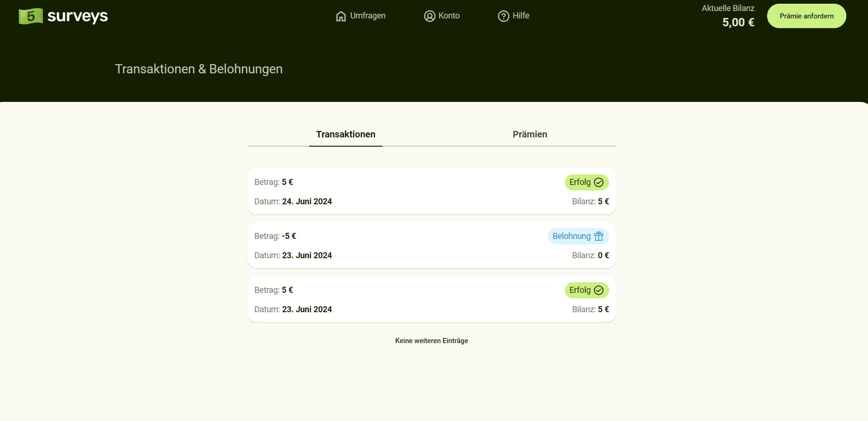Click the 5,00 € balance value
This screenshot has width=868, height=421.
(x=738, y=23)
